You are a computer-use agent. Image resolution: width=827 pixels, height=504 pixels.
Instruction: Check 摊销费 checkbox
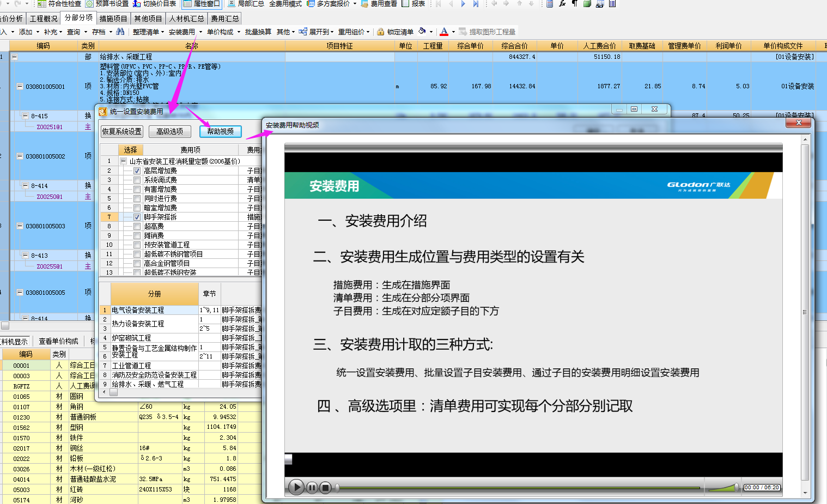[137, 235]
